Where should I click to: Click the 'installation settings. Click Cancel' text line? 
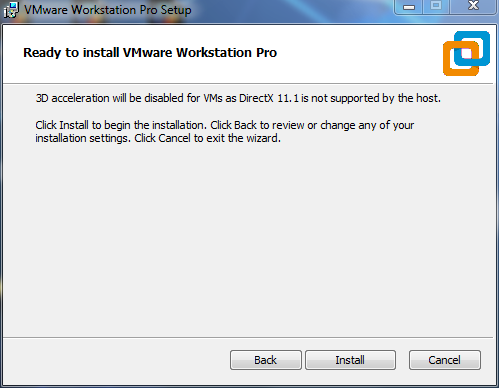click(158, 138)
